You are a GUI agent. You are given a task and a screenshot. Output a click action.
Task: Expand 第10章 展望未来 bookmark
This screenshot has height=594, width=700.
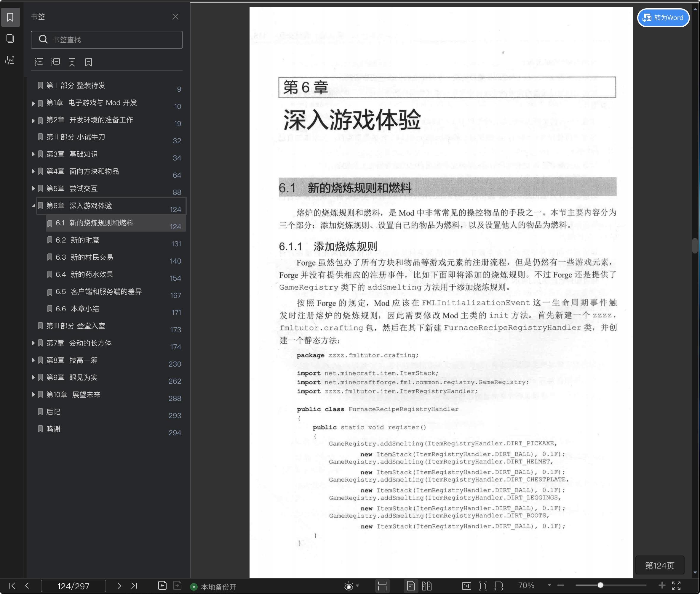(33, 395)
